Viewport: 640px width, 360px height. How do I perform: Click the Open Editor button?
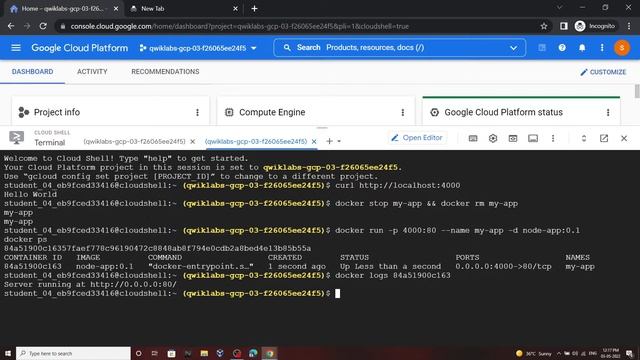(417, 138)
